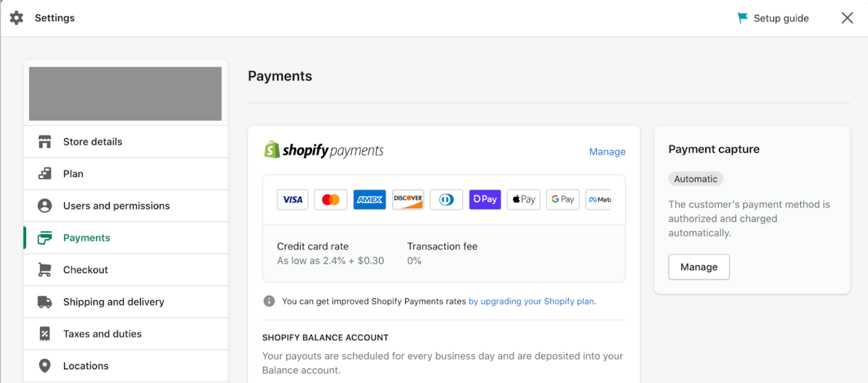The width and height of the screenshot is (868, 383).
Task: Click the Apple Pay icon
Action: (523, 199)
